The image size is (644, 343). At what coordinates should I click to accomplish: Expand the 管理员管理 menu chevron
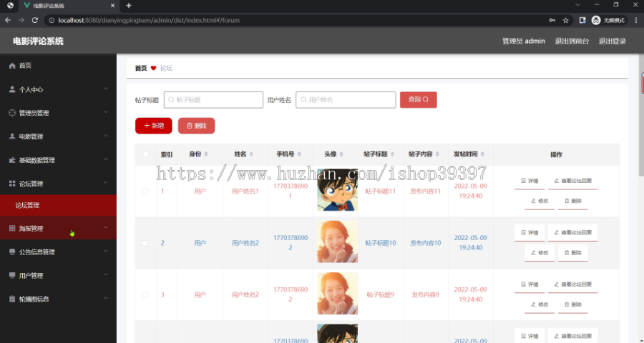pyautogui.click(x=106, y=112)
